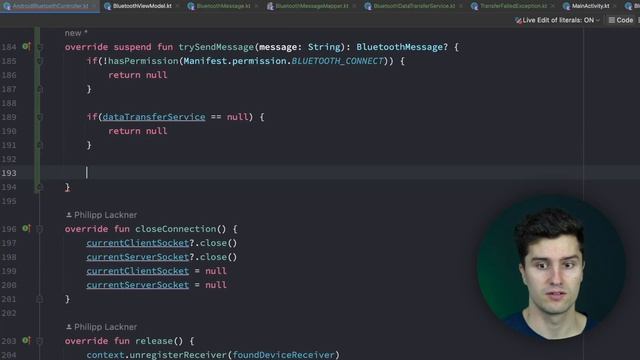
Task: Collapse the hasPermission if block at line 185
Action: point(40,61)
